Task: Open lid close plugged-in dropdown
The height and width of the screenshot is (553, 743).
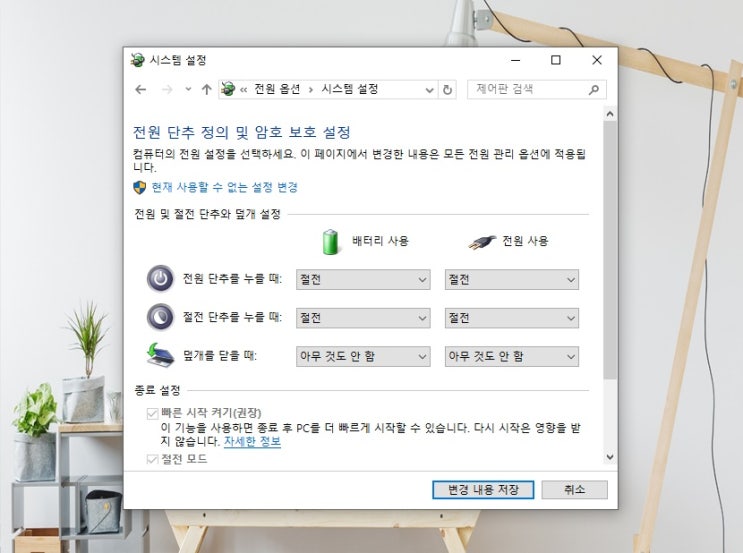Action: click(512, 356)
